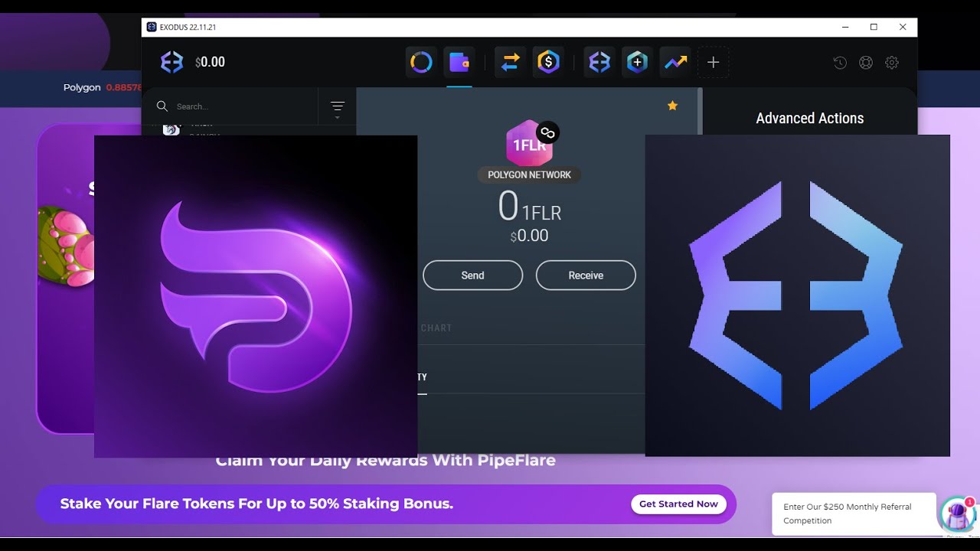Image resolution: width=980 pixels, height=551 pixels.
Task: Switch to the CHART tab
Action: [436, 328]
